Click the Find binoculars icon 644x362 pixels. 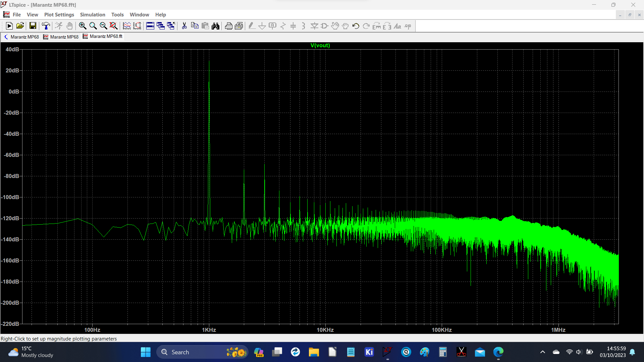(216, 26)
